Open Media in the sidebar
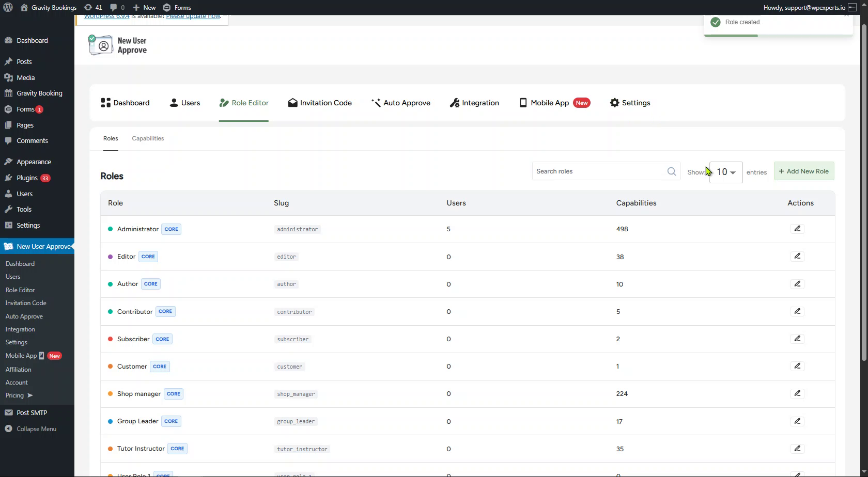This screenshot has height=477, width=868. 25,77
